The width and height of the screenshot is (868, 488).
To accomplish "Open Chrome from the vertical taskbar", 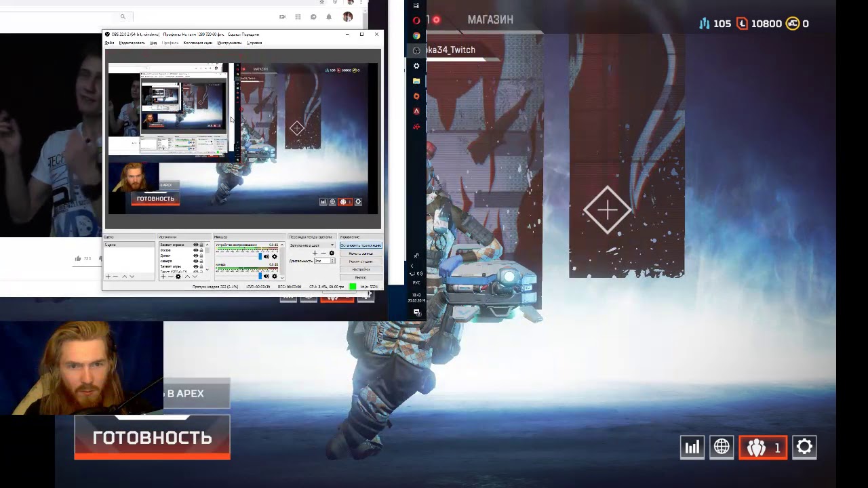I will pyautogui.click(x=416, y=35).
